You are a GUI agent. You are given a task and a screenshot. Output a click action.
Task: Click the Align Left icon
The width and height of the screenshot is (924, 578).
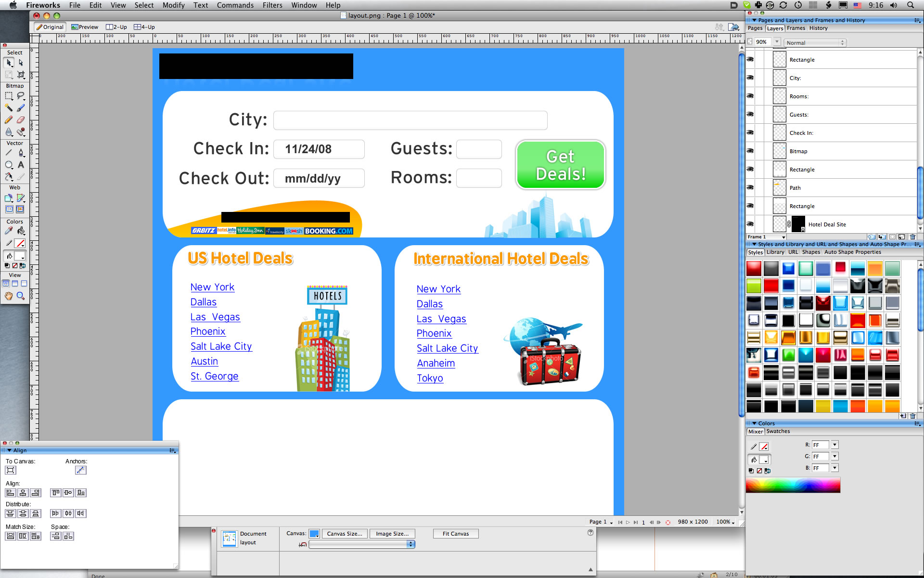tap(10, 493)
